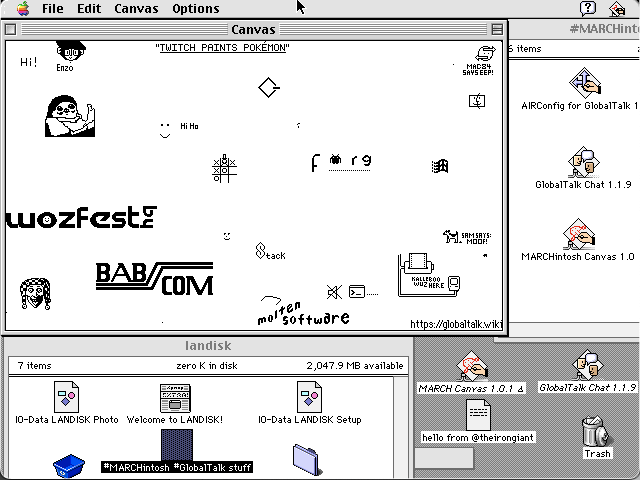Click the https://globaltalk.wiki link on the canvas
The width and height of the screenshot is (640, 480).
click(454, 324)
